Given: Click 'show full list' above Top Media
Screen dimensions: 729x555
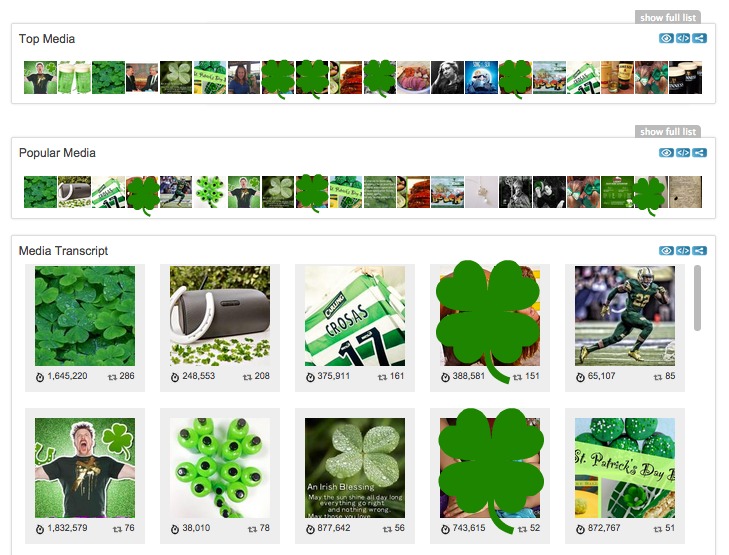Looking at the screenshot, I should (668, 18).
